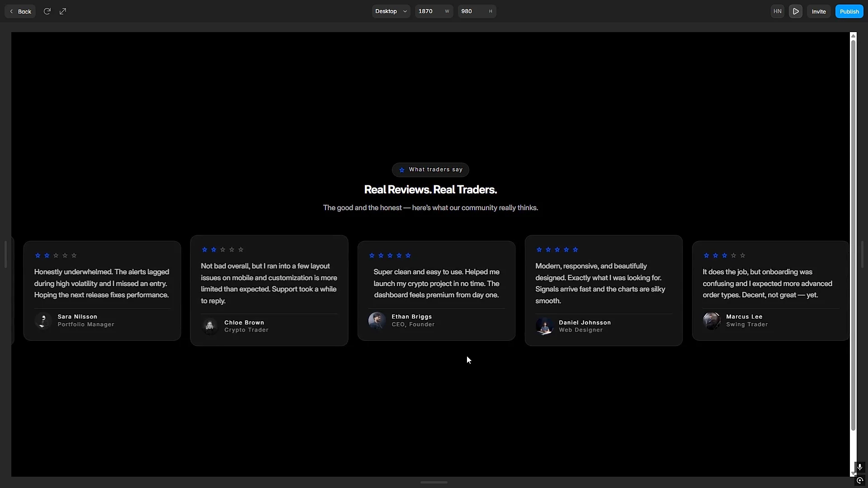Open the Desktop breakpoint dropdown
This screenshot has width=868, height=488.
click(x=391, y=11)
